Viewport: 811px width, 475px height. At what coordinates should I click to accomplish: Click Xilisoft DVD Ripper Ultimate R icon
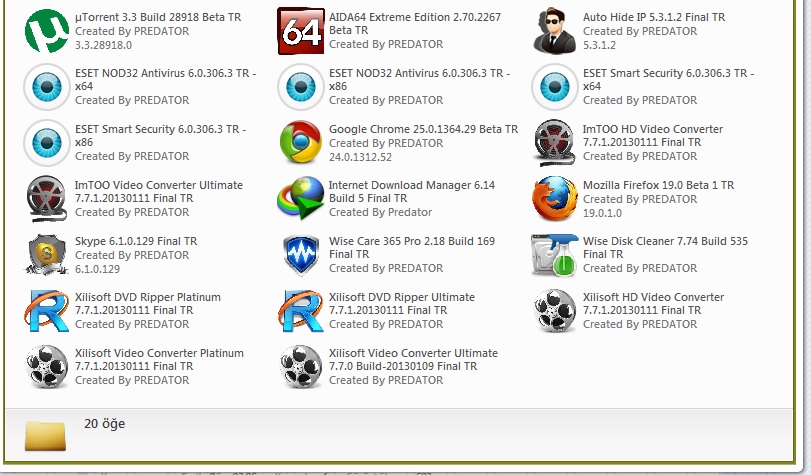(301, 310)
